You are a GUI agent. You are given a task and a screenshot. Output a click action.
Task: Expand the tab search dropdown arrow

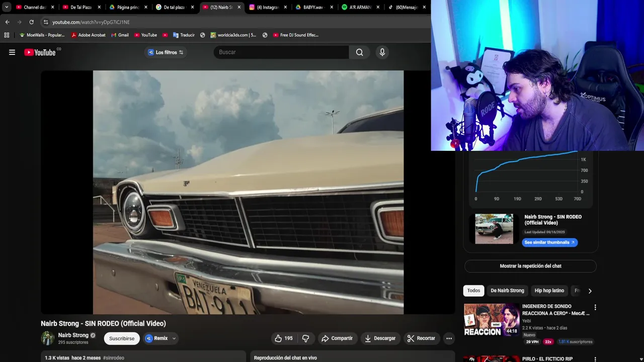7,8
